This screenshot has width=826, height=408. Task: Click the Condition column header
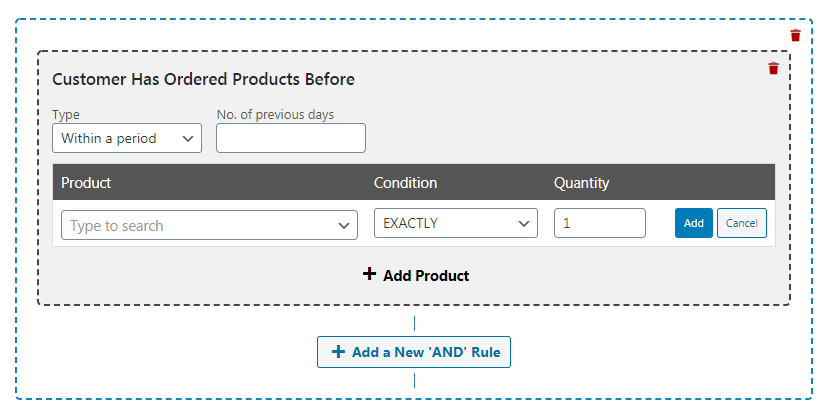coord(405,183)
